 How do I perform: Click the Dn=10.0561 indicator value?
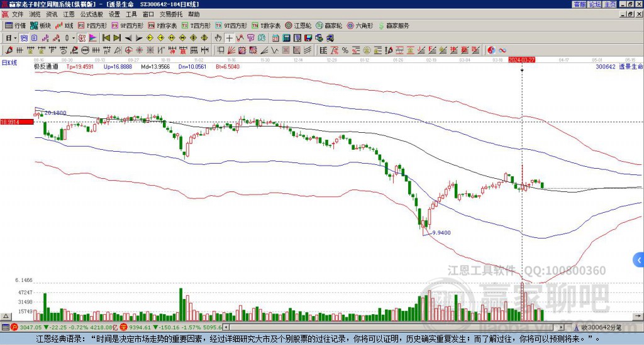[x=192, y=66]
